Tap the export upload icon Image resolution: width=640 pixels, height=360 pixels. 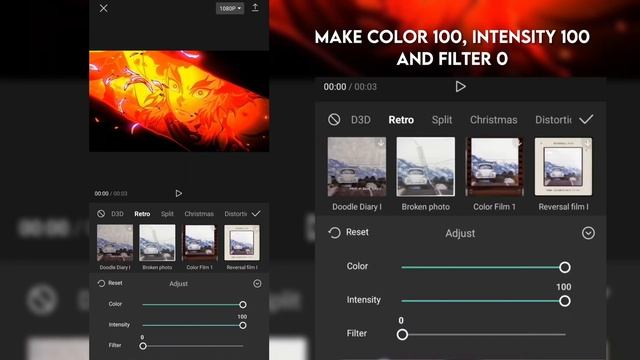[255, 8]
